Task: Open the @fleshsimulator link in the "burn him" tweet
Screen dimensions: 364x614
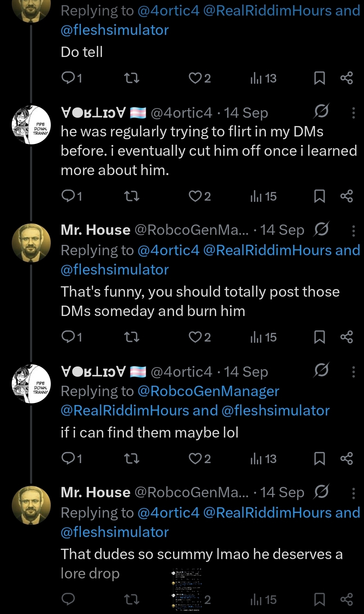Action: pyautogui.click(x=115, y=270)
